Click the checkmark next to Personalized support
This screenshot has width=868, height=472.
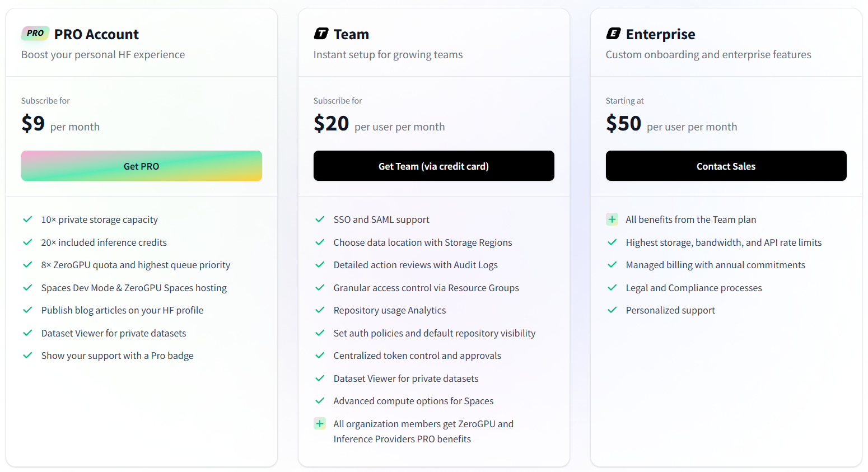point(612,310)
